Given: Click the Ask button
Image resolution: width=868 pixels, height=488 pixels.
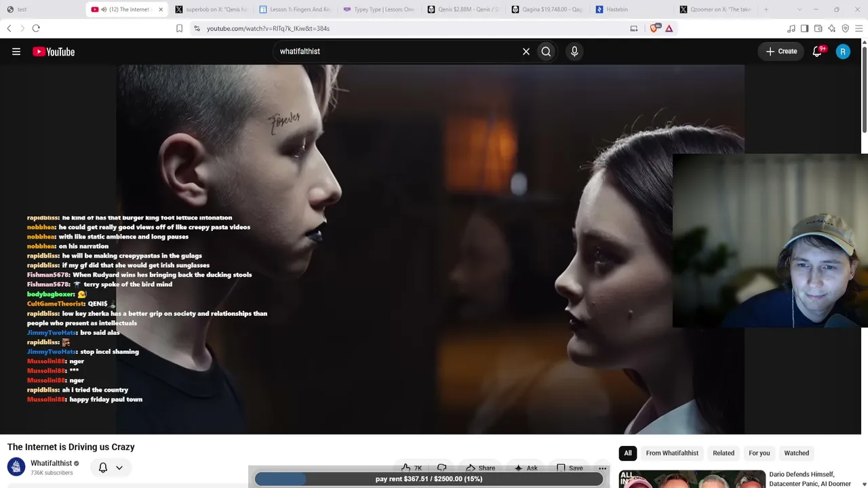Looking at the screenshot, I should click(526, 468).
